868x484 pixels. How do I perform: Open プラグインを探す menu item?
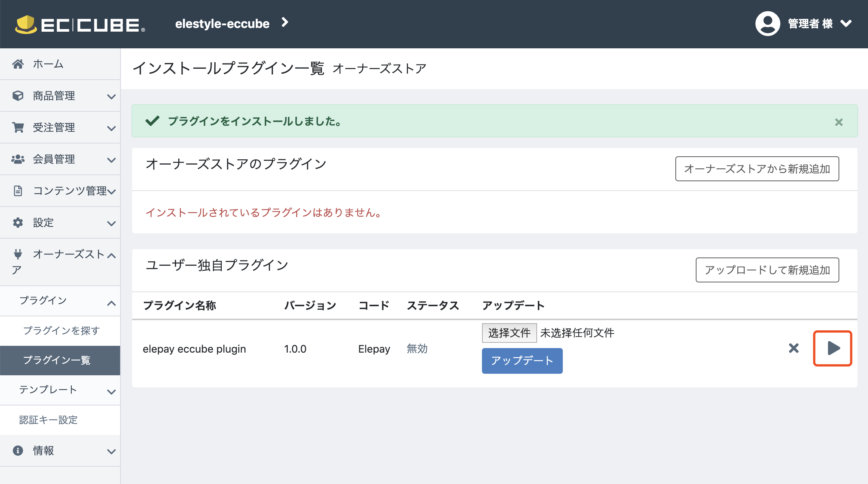[x=62, y=331]
